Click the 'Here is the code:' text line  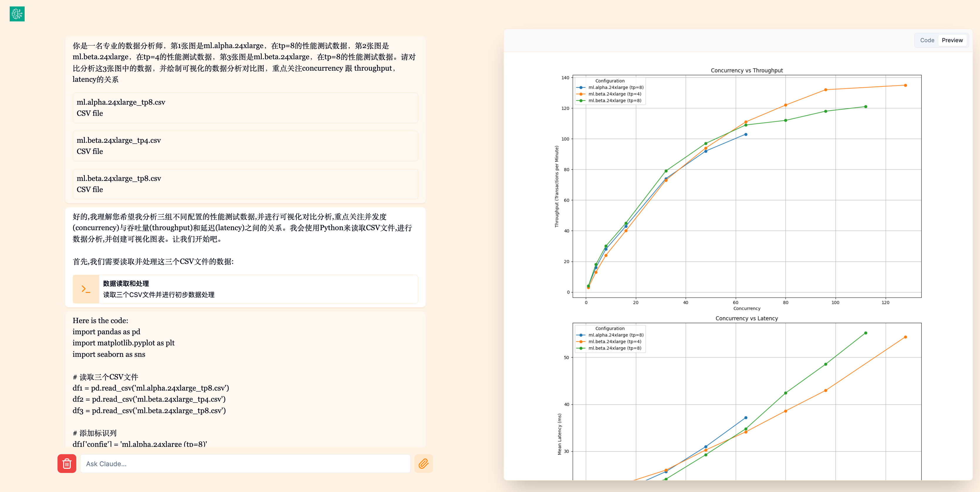pos(100,320)
